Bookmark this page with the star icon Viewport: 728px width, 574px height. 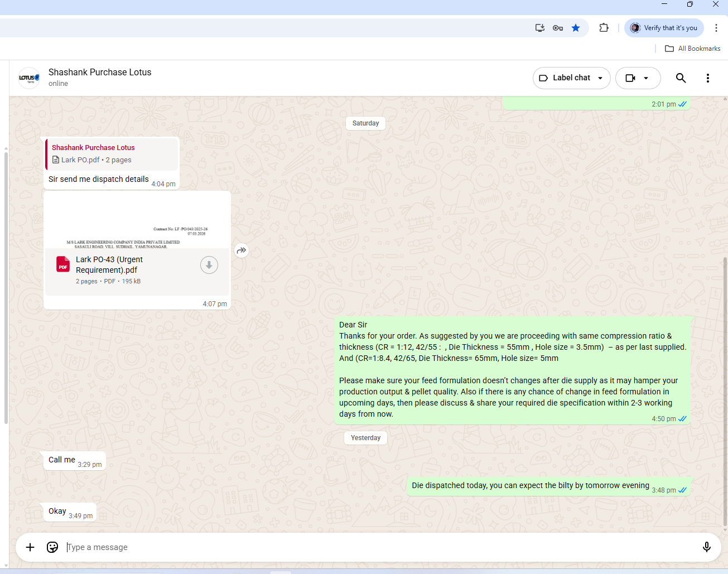pos(576,28)
